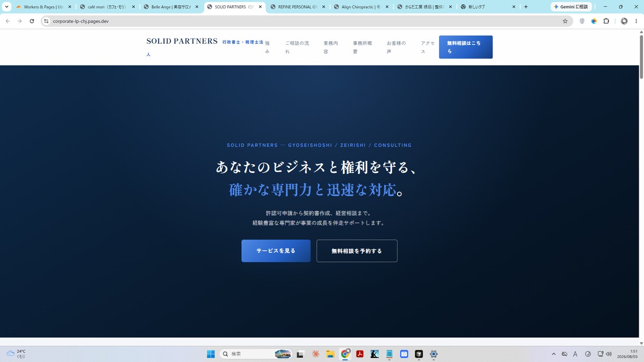644x362 pixels.
Task: Open the black cube app in taskbar
Action: click(419, 354)
